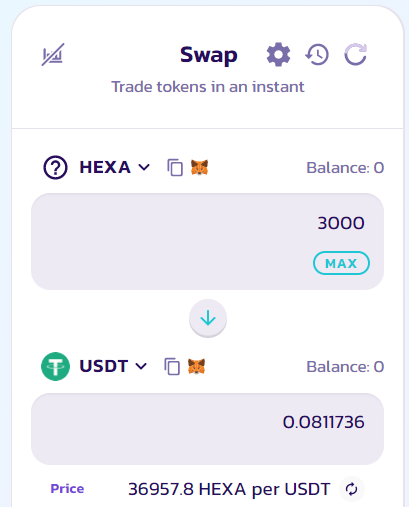This screenshot has width=409, height=507.
Task: Click the USDT Tether logo
Action: (x=55, y=366)
